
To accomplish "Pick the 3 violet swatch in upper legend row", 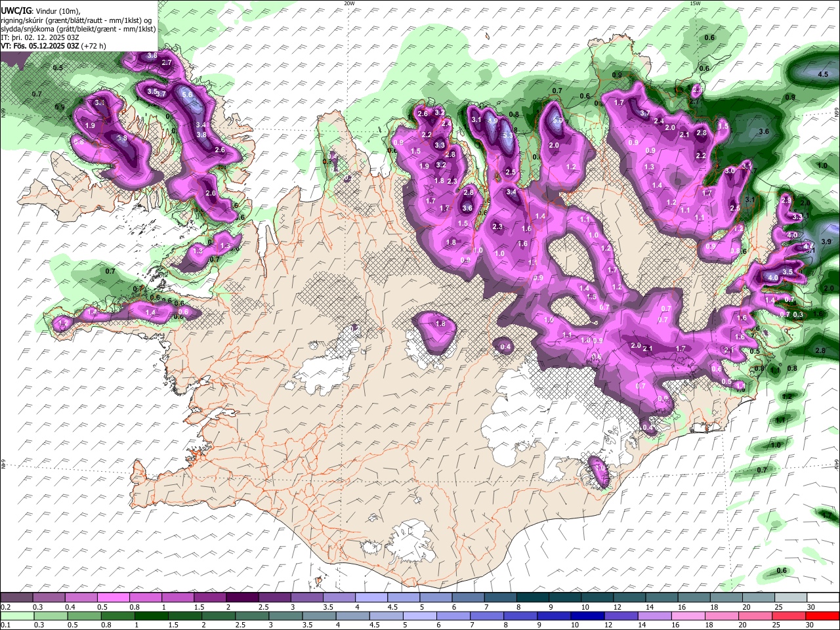I will [x=306, y=598].
